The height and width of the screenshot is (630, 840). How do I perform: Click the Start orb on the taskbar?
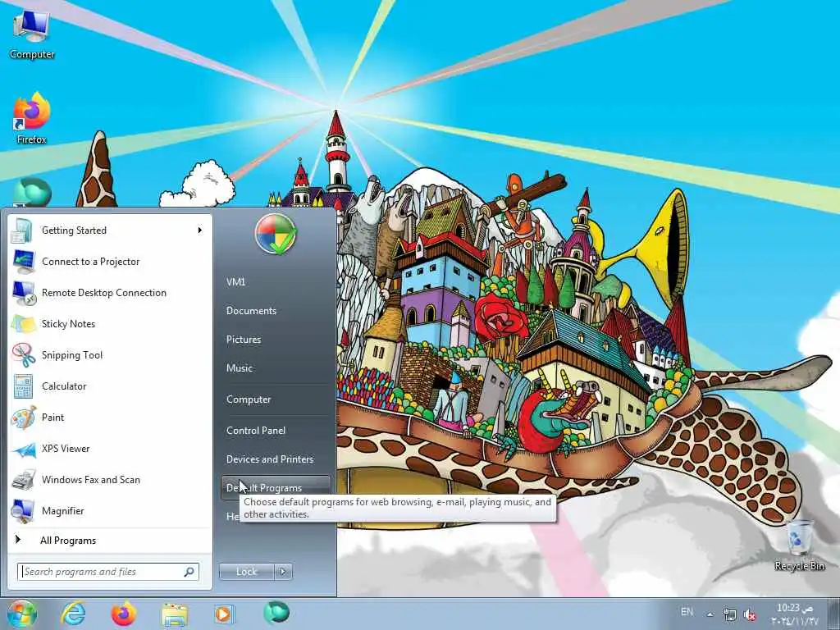coord(22,614)
